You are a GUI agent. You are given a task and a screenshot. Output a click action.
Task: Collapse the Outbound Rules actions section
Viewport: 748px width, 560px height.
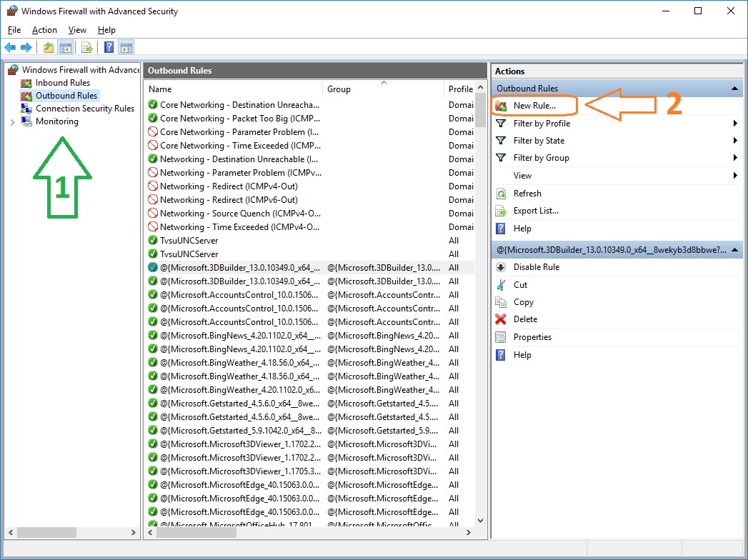[734, 89]
